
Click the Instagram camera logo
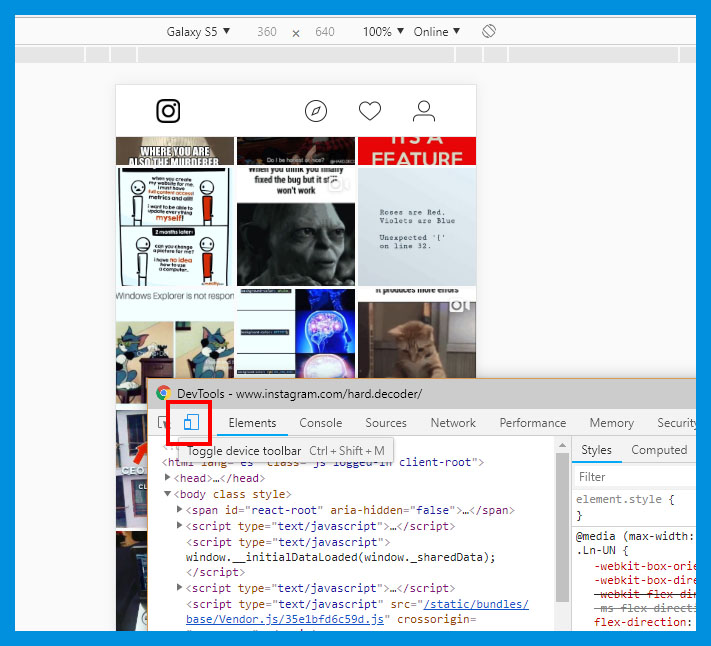(168, 111)
